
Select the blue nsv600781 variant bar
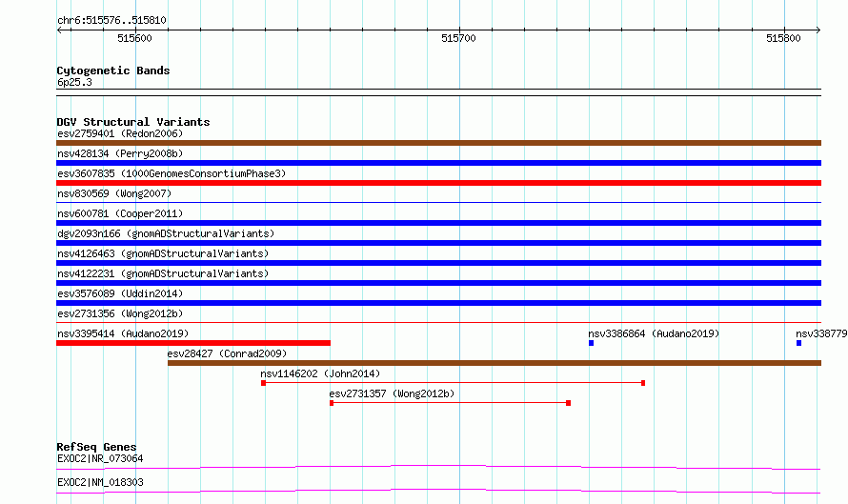pos(438,223)
